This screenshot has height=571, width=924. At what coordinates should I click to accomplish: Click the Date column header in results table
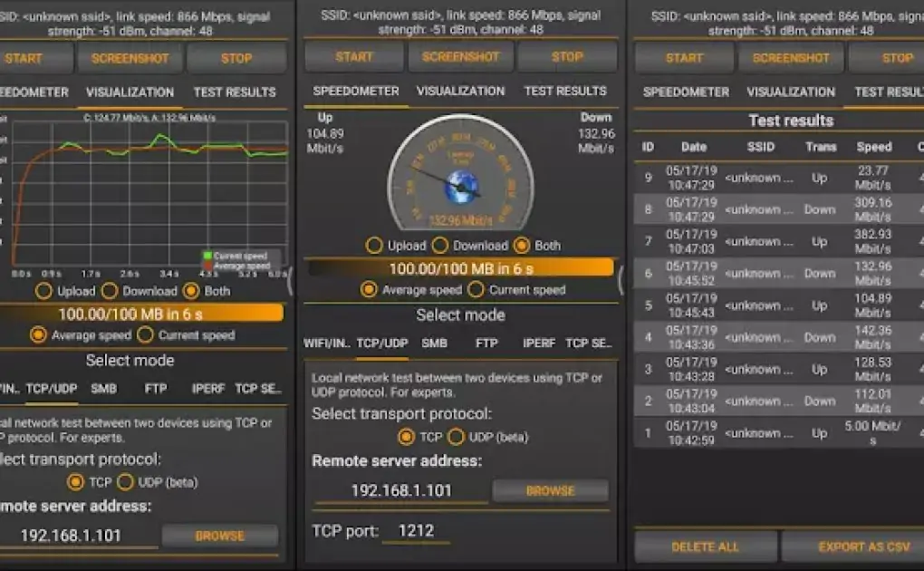click(x=694, y=147)
